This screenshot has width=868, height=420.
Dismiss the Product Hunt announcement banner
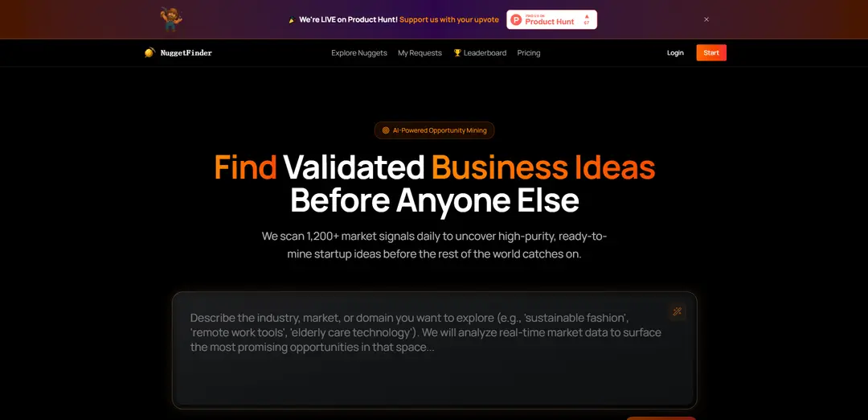pyautogui.click(x=706, y=19)
